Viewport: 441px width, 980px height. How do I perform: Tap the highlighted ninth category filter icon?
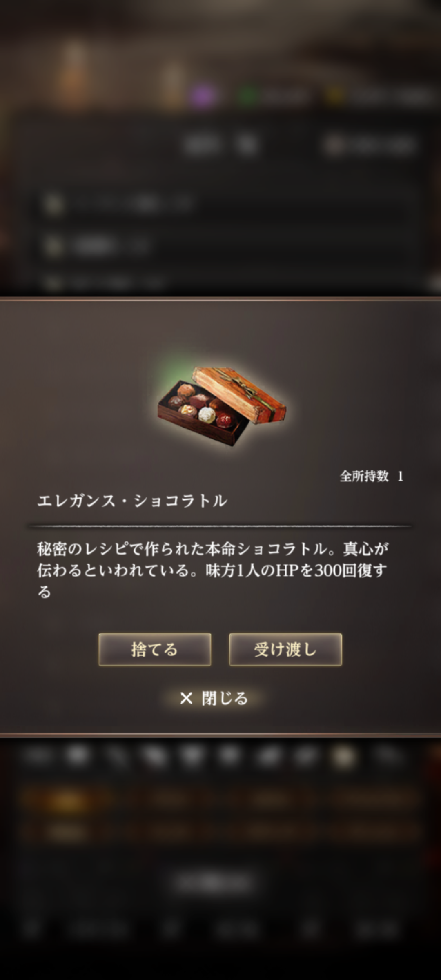(344, 756)
